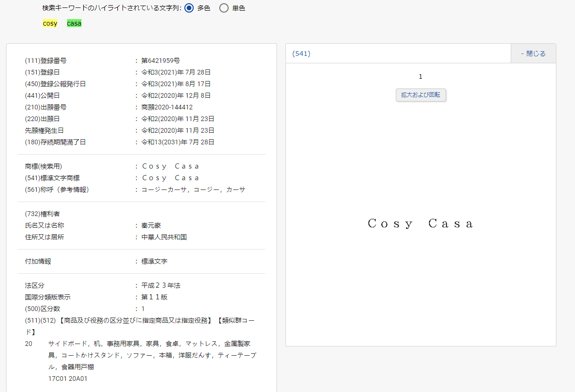Click the 平成23年法 law category value

(x=161, y=285)
